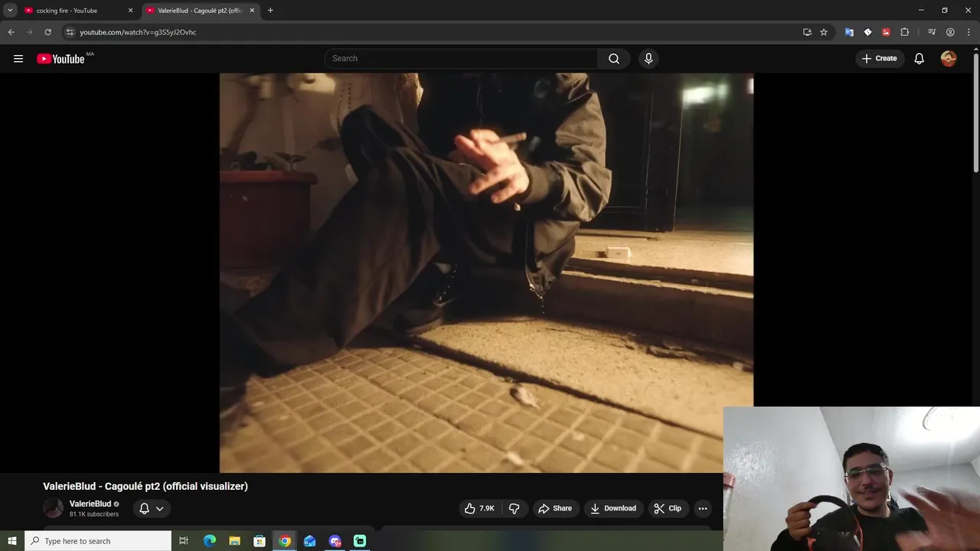The image size is (980, 551).
Task: Close the cocking fire tab
Action: 130,11
